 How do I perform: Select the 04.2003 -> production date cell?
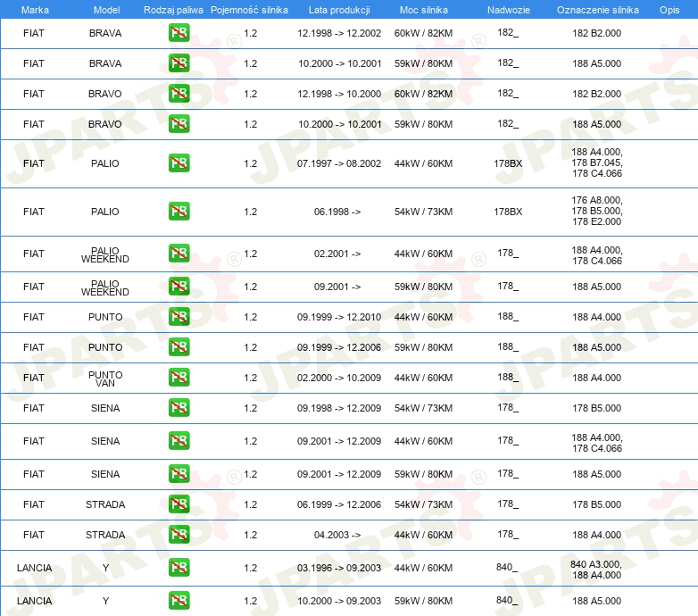337,535
